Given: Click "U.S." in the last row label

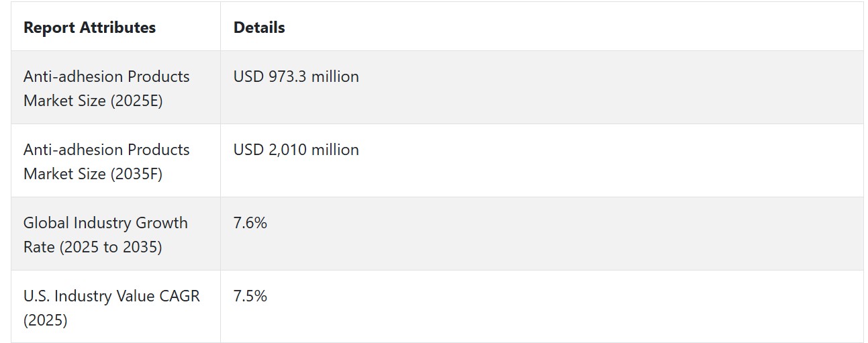Looking at the screenshot, I should click(36, 296).
